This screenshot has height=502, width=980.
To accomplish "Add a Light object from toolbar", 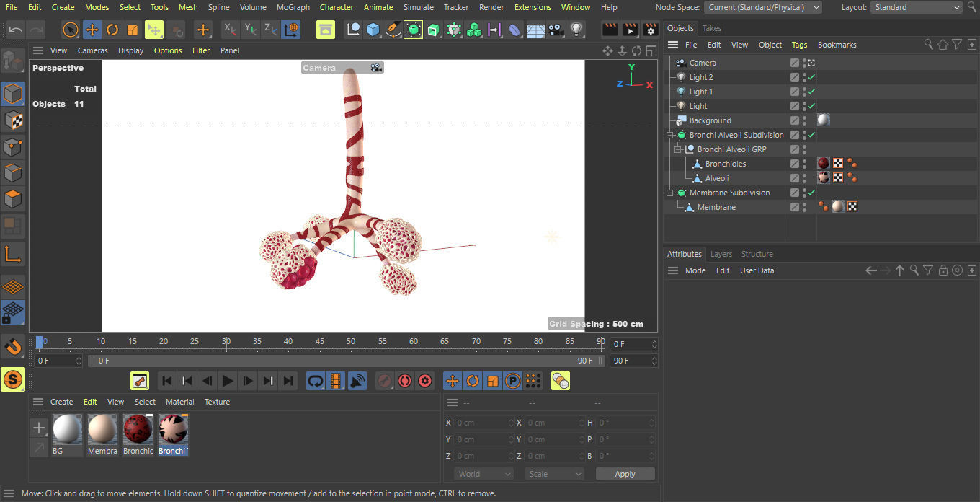I will point(576,30).
